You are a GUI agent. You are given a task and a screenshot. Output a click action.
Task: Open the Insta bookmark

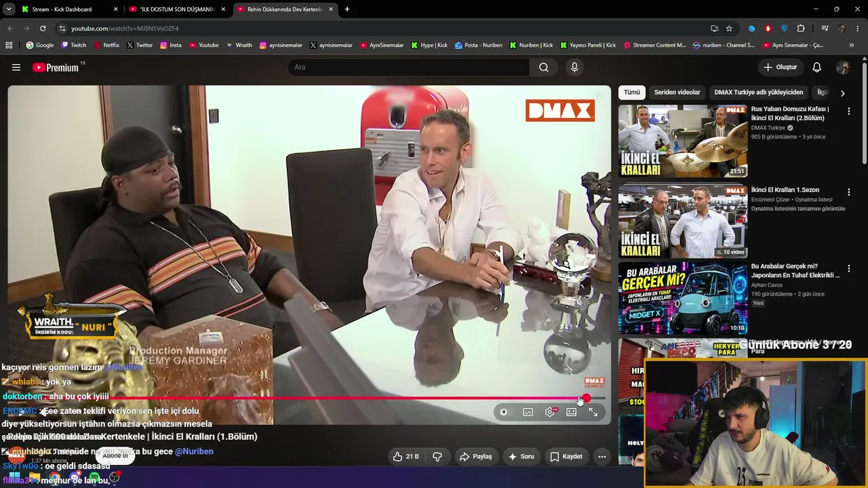pyautogui.click(x=171, y=45)
